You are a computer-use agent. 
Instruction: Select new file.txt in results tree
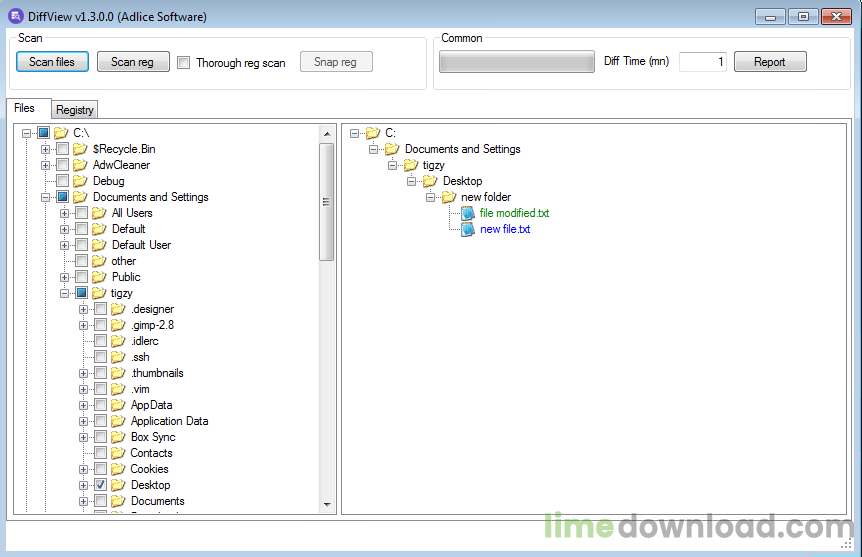tap(505, 229)
